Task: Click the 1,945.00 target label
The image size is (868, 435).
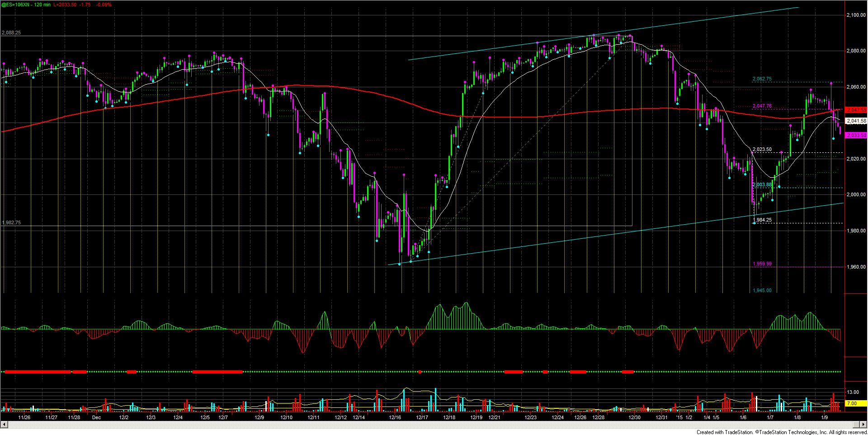Action: point(762,291)
